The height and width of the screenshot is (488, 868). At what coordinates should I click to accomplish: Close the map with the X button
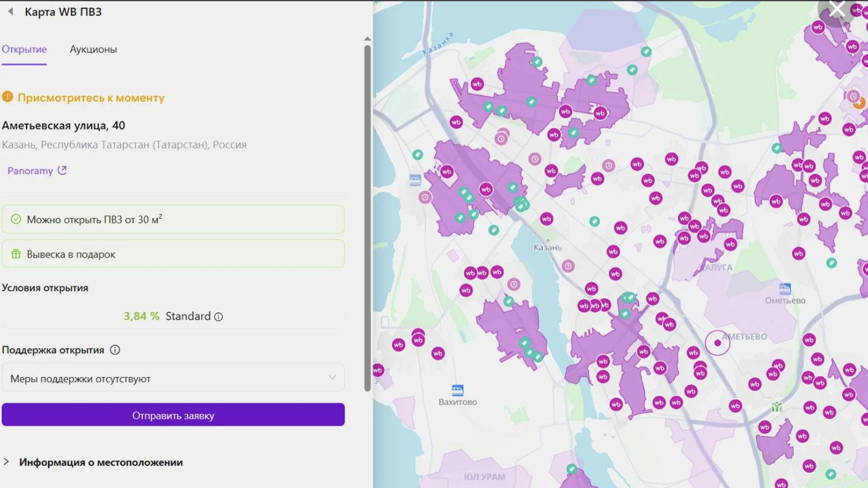(x=837, y=9)
